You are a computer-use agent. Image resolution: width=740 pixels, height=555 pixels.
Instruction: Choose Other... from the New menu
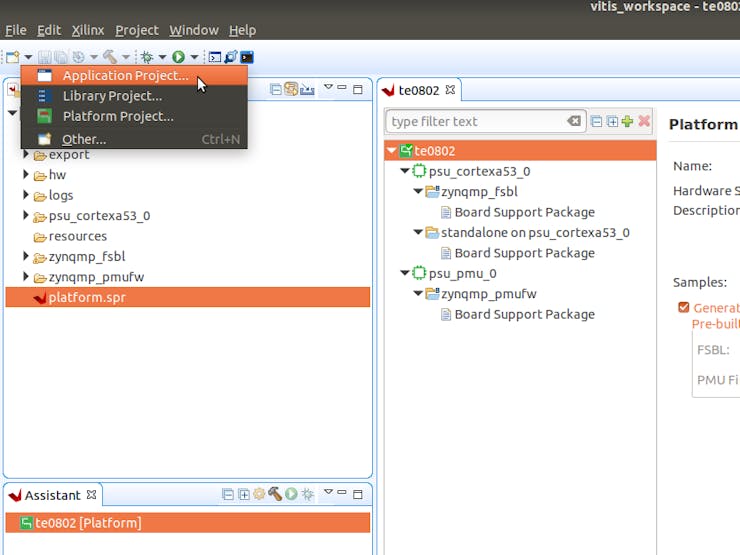click(x=134, y=139)
